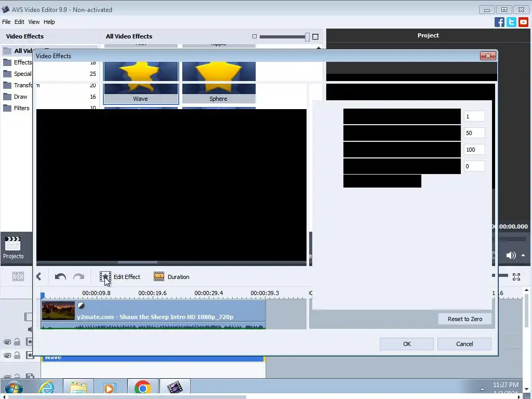Screen dimensions: 532x399
Task: Click the Edit Effect filmstrip icon
Action: [105, 276]
